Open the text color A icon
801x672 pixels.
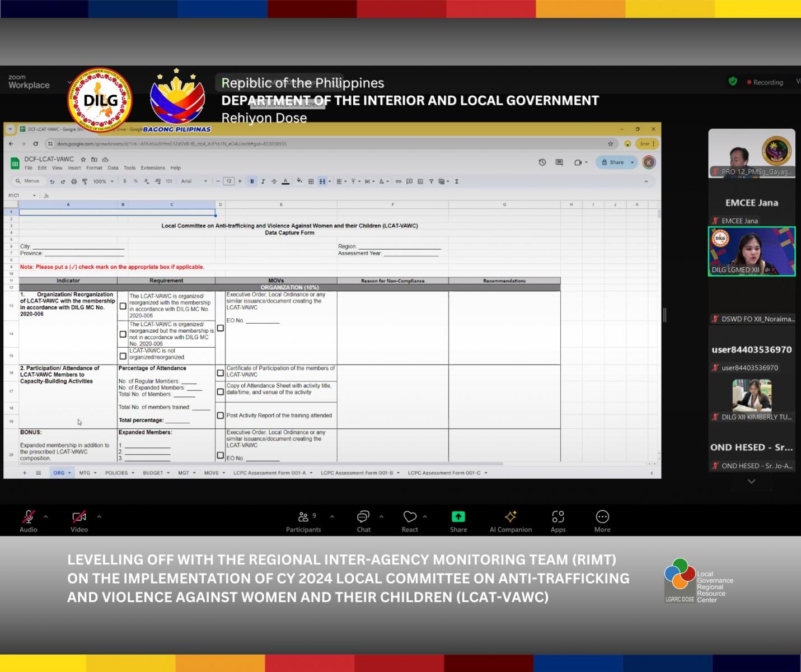coord(285,181)
